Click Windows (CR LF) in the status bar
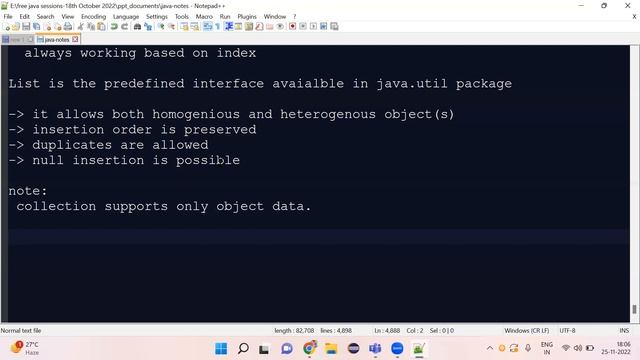Viewport: 640px width, 360px height. point(527,330)
